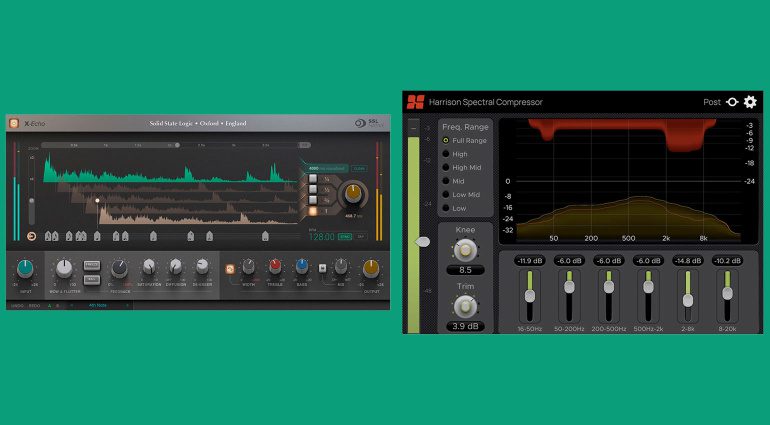Click the yellow Output knob
Screen dimensions: 770x425
tap(371, 269)
